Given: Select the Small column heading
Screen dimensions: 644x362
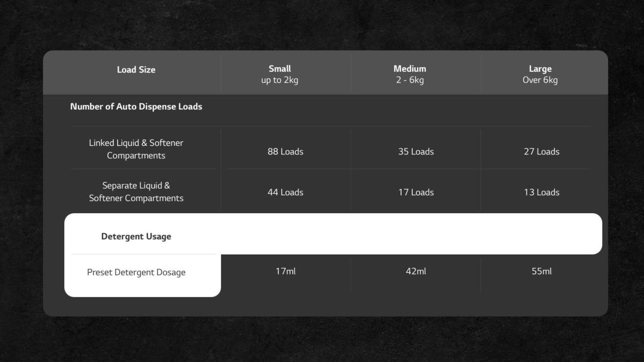Looking at the screenshot, I should pos(279,69).
